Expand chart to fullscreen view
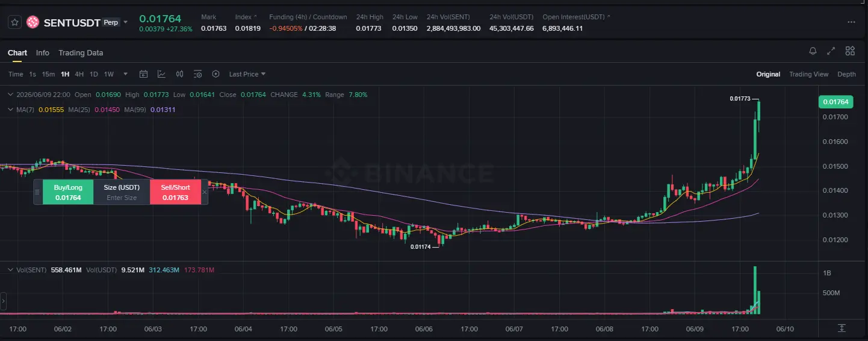The height and width of the screenshot is (341, 868). [831, 51]
